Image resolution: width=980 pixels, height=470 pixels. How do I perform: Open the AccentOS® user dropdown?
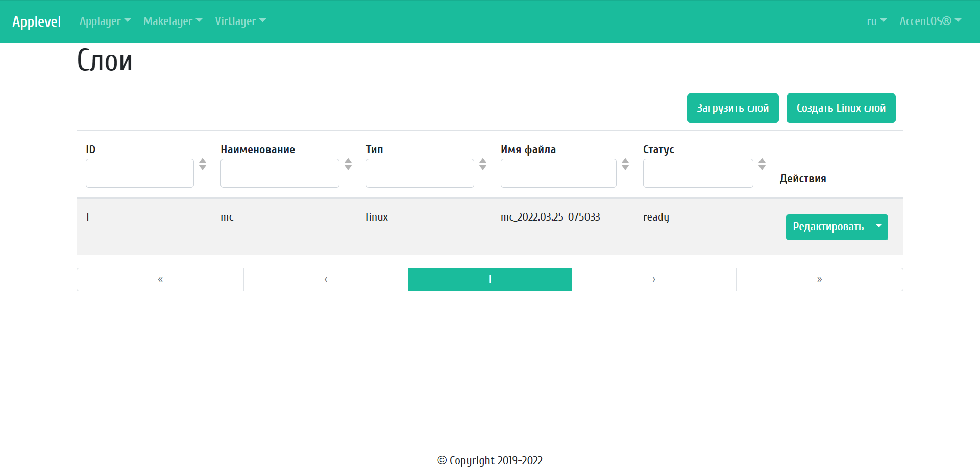tap(930, 21)
